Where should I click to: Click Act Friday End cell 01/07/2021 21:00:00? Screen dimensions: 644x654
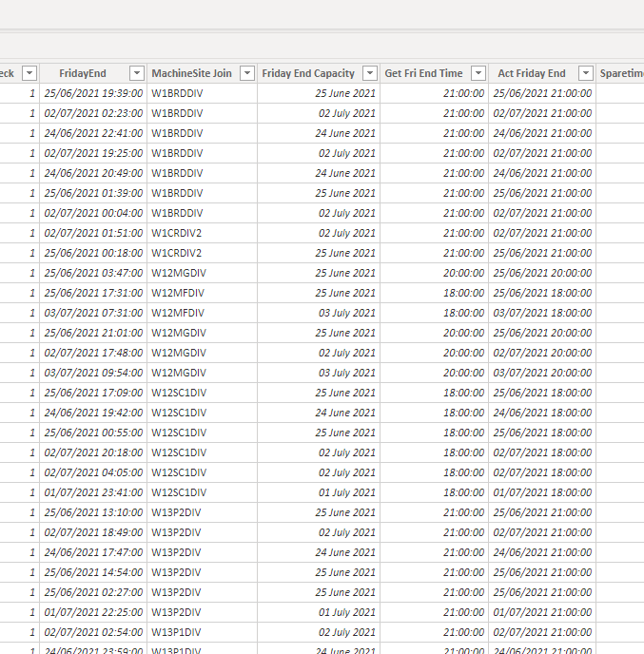[x=542, y=612]
